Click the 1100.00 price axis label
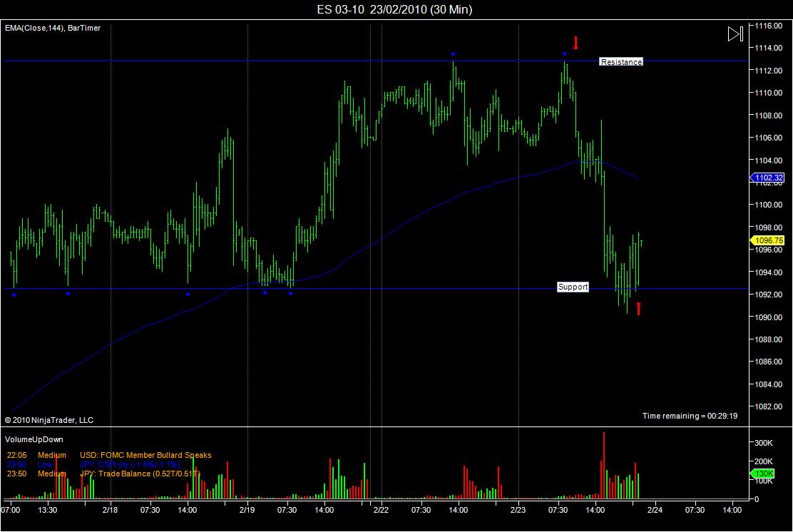The height and width of the screenshot is (532, 793). click(x=768, y=205)
